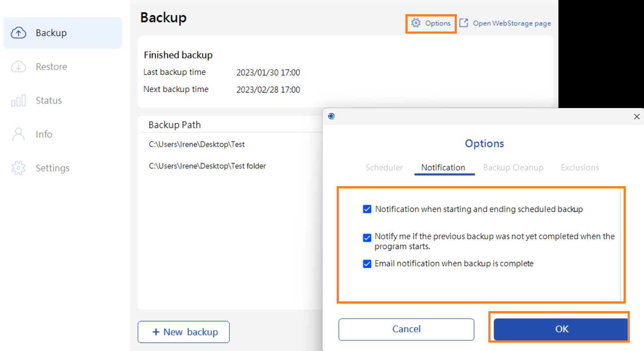Screen dimensions: 644x351
Task: Select backup path ending in Test folder
Action: [x=208, y=166]
